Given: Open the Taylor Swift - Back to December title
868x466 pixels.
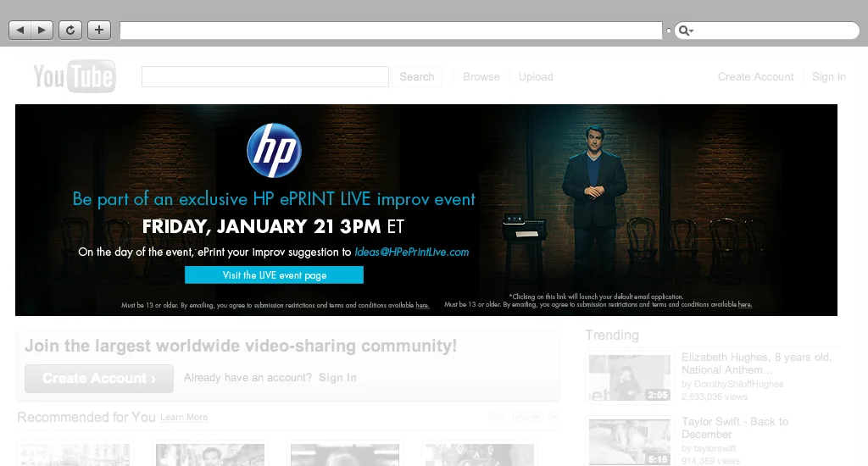Looking at the screenshot, I should pos(735,428).
